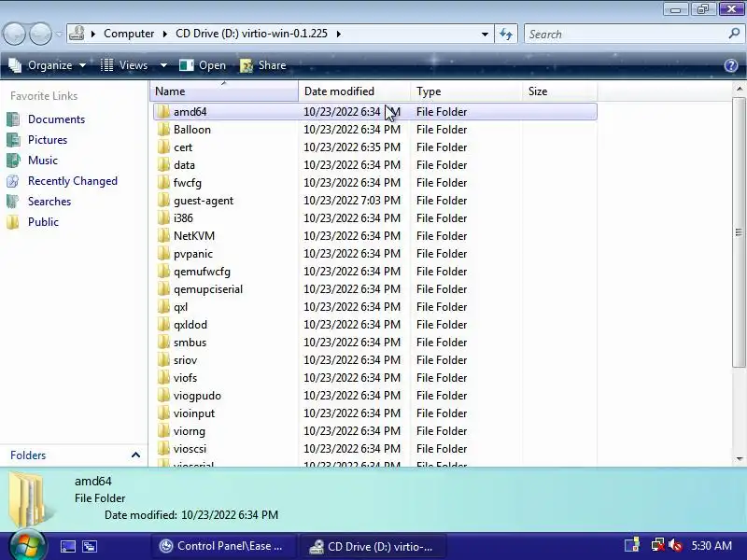This screenshot has height=560, width=747.
Task: Click the Views toolbar button
Action: point(124,65)
